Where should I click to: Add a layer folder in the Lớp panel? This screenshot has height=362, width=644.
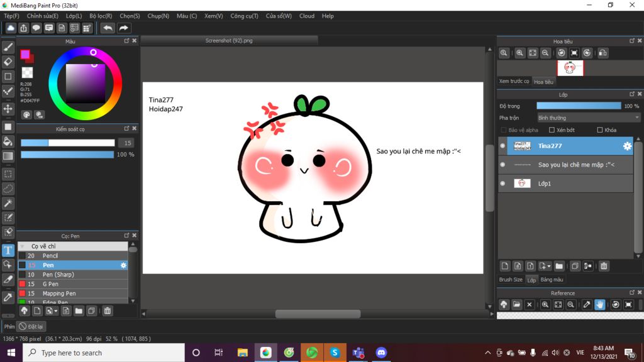coord(559,266)
